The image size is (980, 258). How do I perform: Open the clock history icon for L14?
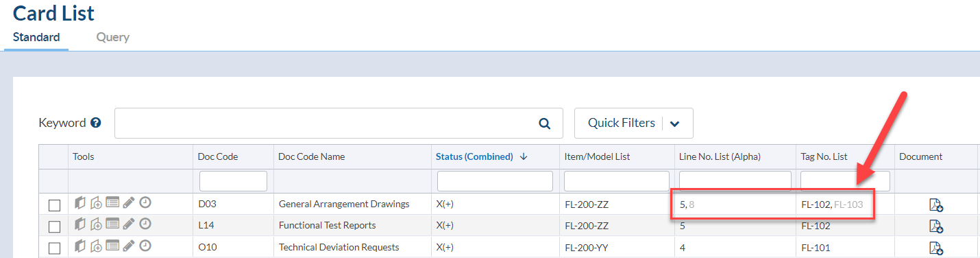coord(145,224)
